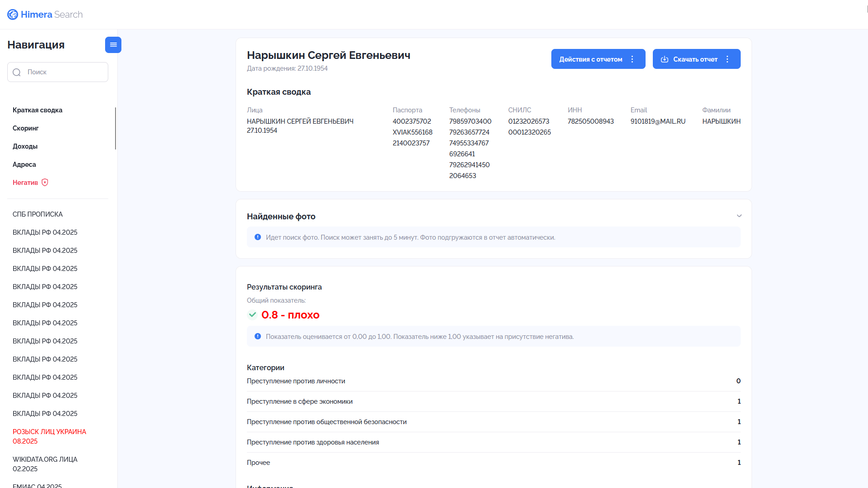Screen dimensions: 868x488
Task: Click the shield icon beside Негатив
Action: point(45,183)
